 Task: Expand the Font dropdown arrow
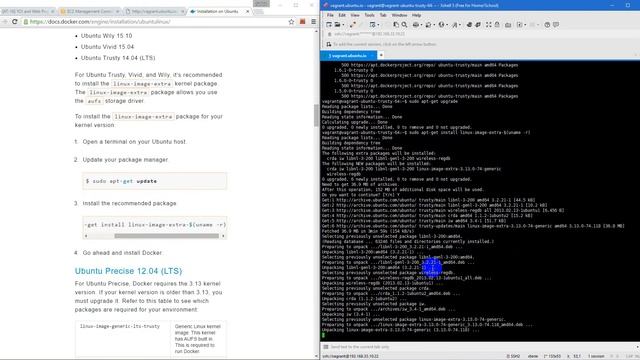(460, 24)
